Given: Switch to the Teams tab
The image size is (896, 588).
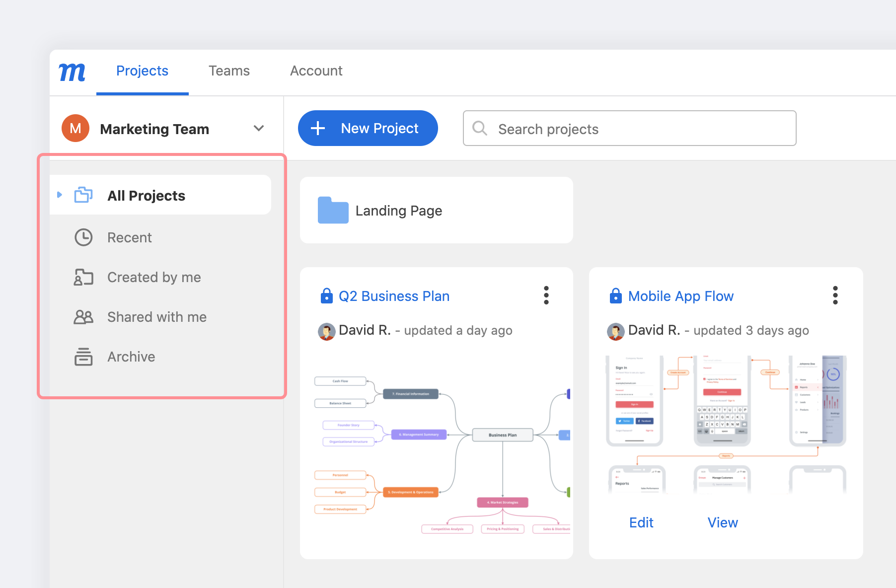Looking at the screenshot, I should [229, 71].
